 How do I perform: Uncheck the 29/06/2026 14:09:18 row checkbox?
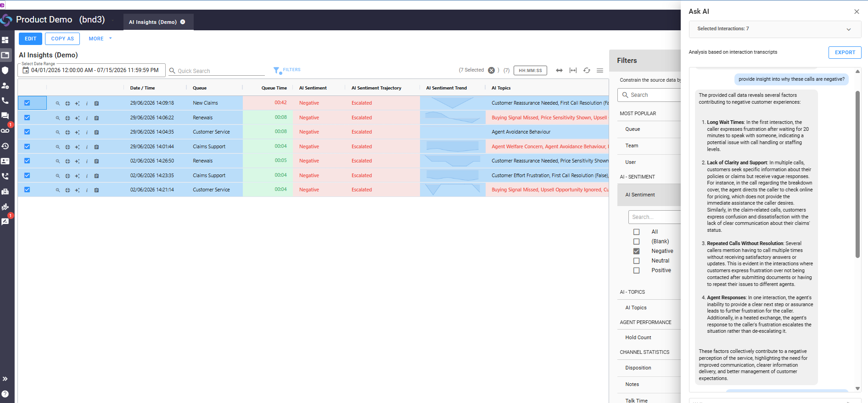pos(27,103)
